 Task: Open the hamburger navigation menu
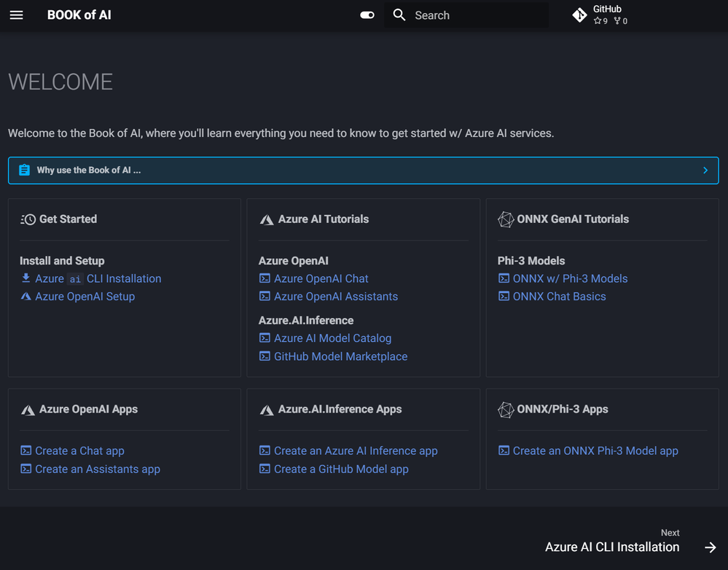(x=16, y=15)
